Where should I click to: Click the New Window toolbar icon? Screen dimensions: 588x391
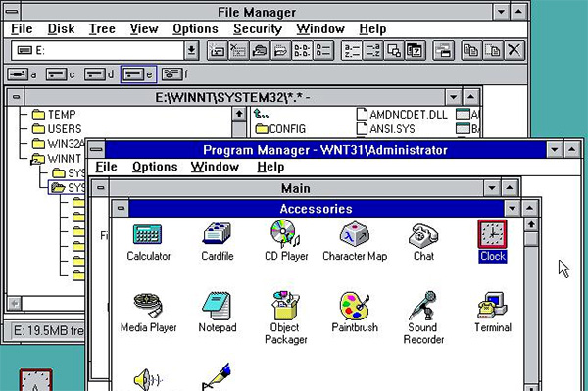[443, 50]
